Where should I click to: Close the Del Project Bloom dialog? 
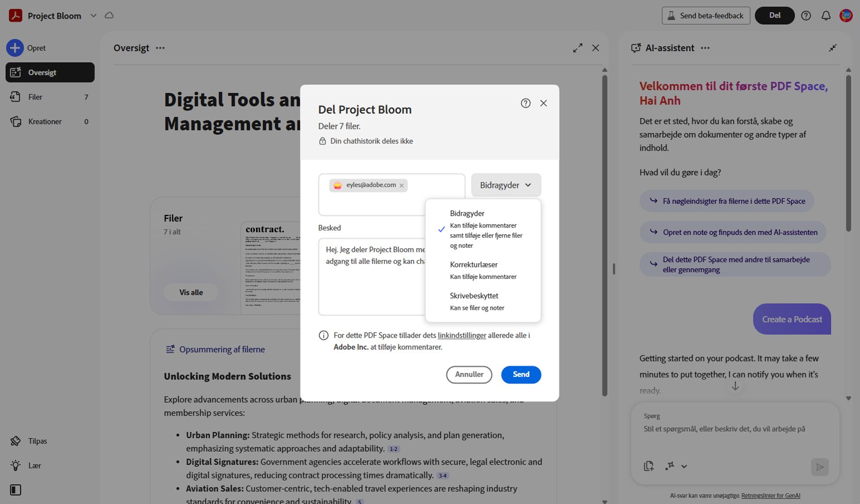pyautogui.click(x=544, y=103)
